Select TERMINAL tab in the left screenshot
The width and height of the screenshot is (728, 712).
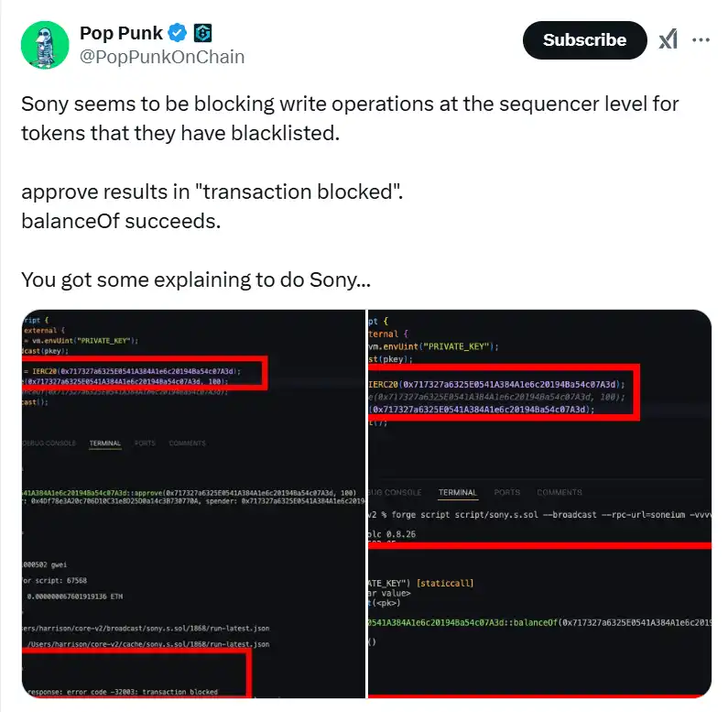tap(104, 444)
